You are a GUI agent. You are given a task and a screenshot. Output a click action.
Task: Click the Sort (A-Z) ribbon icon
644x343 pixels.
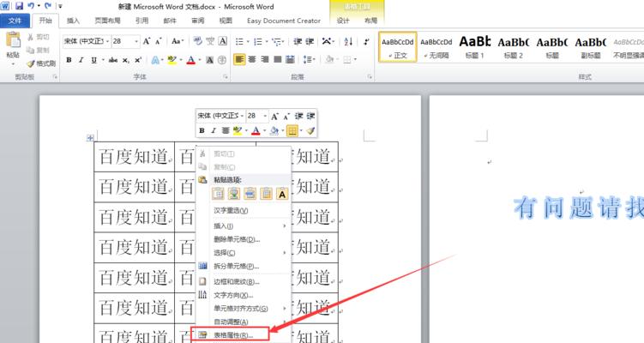[x=348, y=41]
